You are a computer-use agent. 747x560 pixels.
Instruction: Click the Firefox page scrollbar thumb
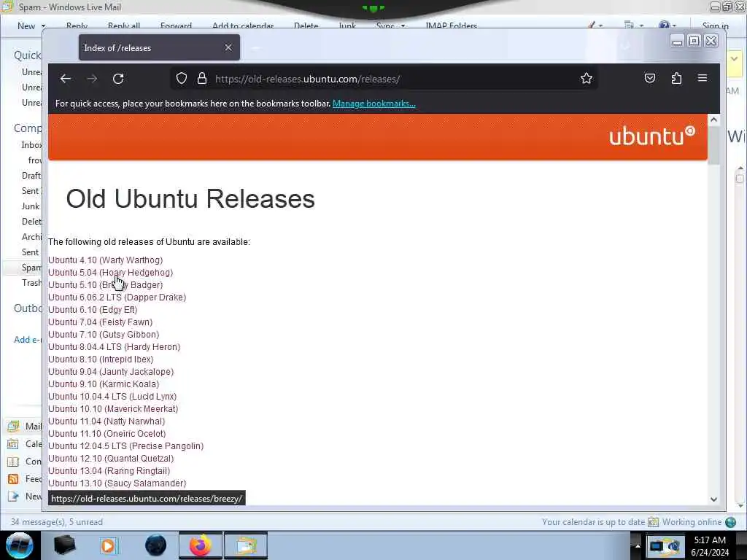click(713, 145)
